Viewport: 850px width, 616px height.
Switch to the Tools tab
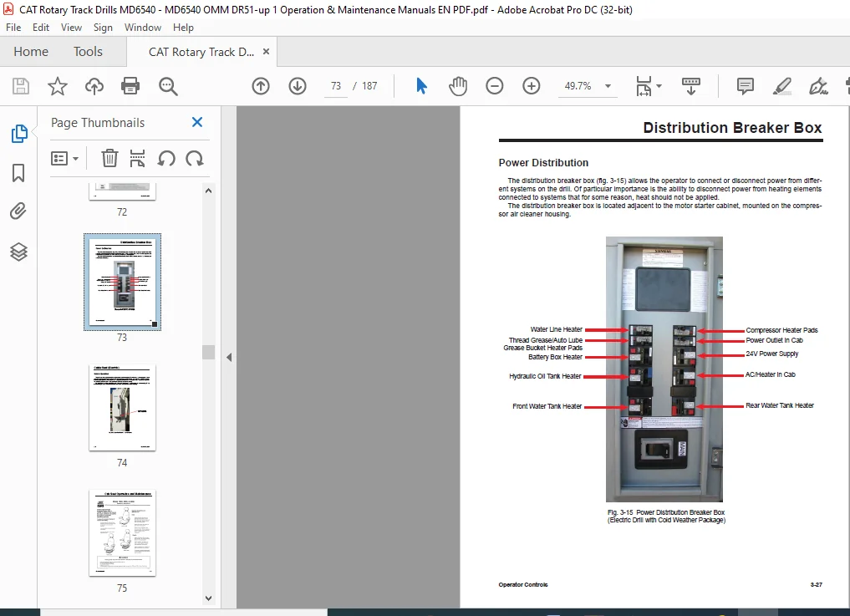(x=88, y=52)
